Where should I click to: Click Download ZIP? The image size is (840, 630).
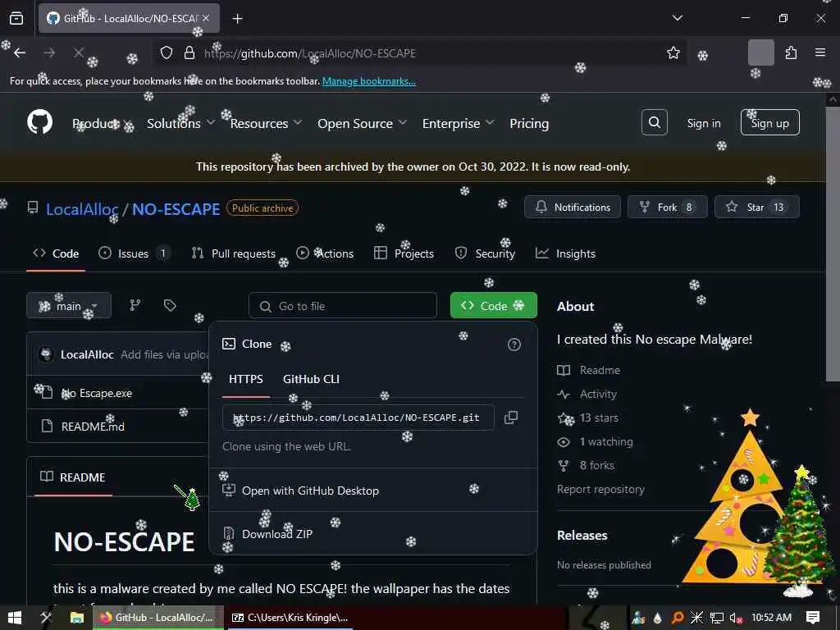click(277, 533)
